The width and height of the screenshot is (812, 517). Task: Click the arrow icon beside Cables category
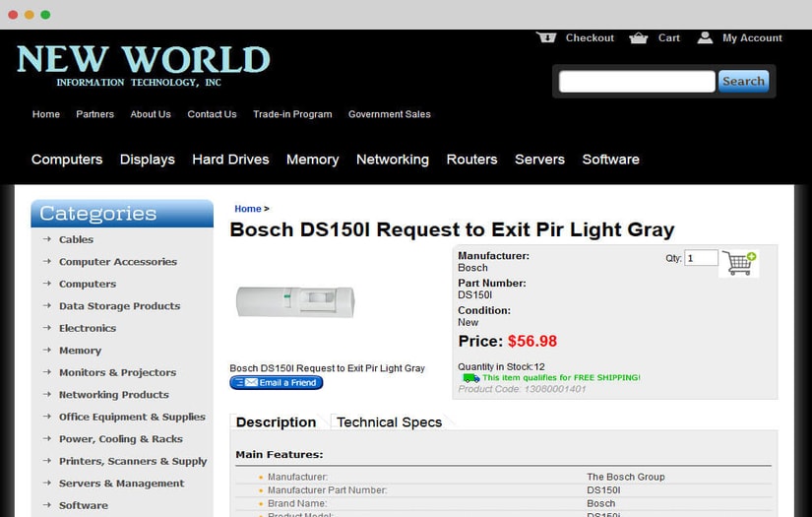pos(47,239)
